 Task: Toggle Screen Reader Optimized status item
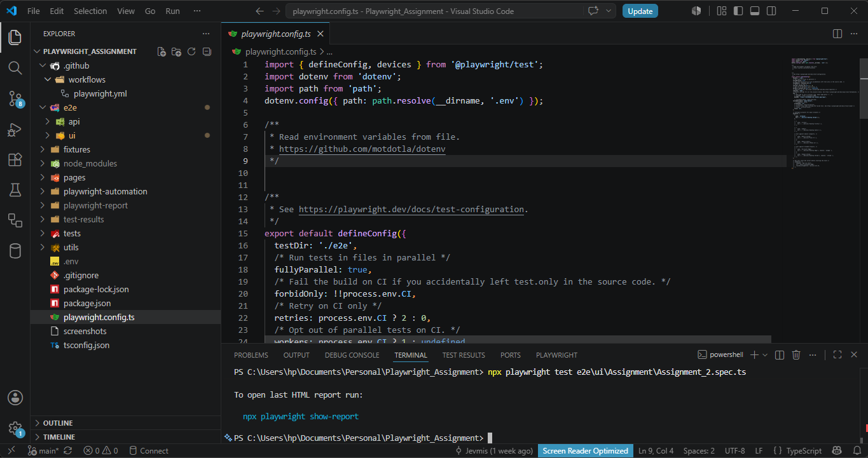586,451
